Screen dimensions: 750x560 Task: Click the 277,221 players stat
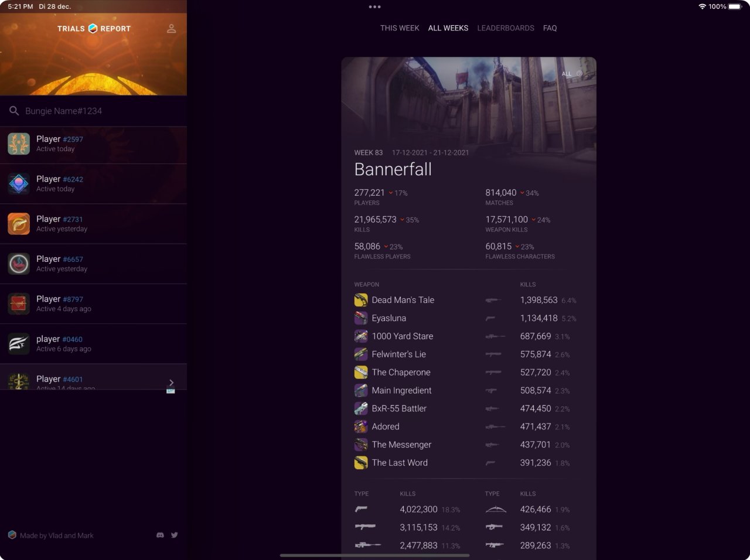[x=381, y=196]
